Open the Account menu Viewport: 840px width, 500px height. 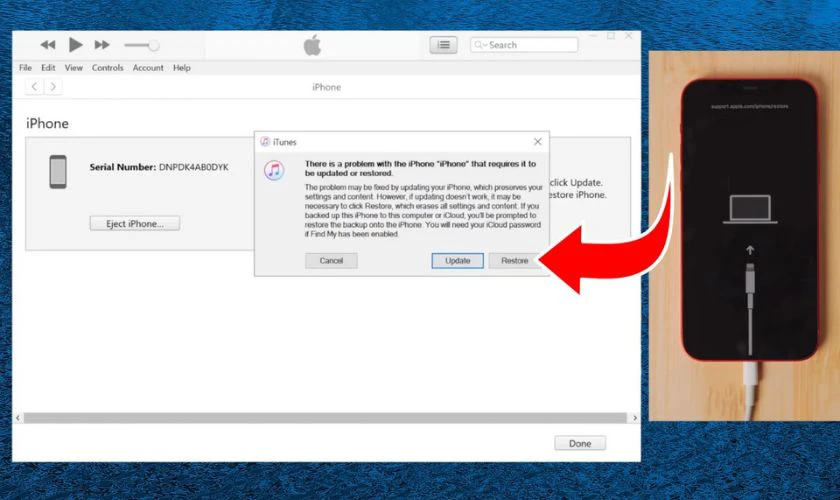click(148, 68)
